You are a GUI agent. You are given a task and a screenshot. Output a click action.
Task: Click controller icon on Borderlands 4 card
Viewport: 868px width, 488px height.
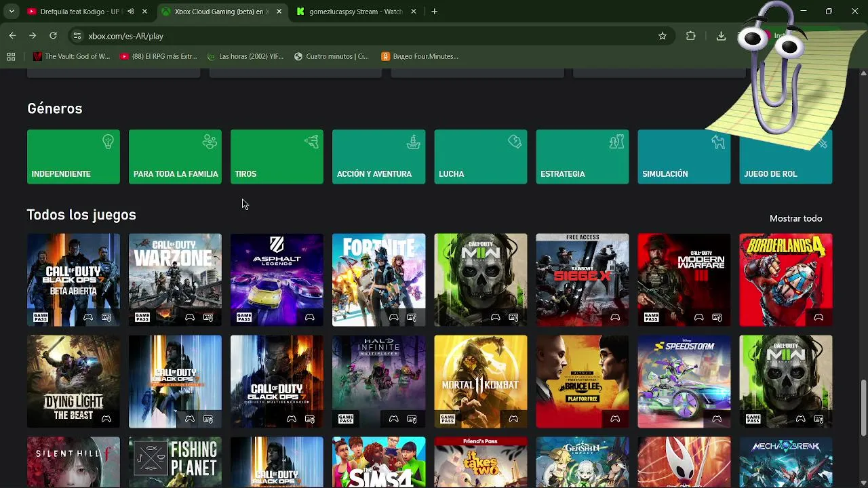click(818, 317)
